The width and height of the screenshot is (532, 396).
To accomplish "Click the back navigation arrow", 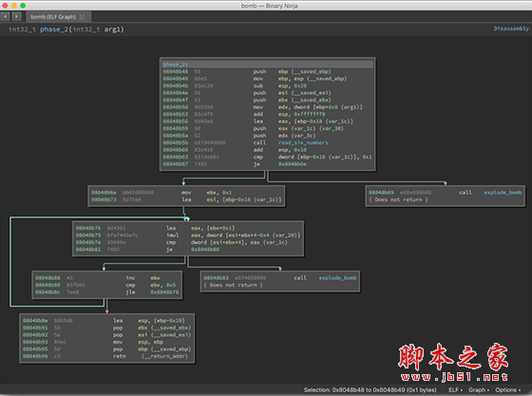I will click(5, 16).
